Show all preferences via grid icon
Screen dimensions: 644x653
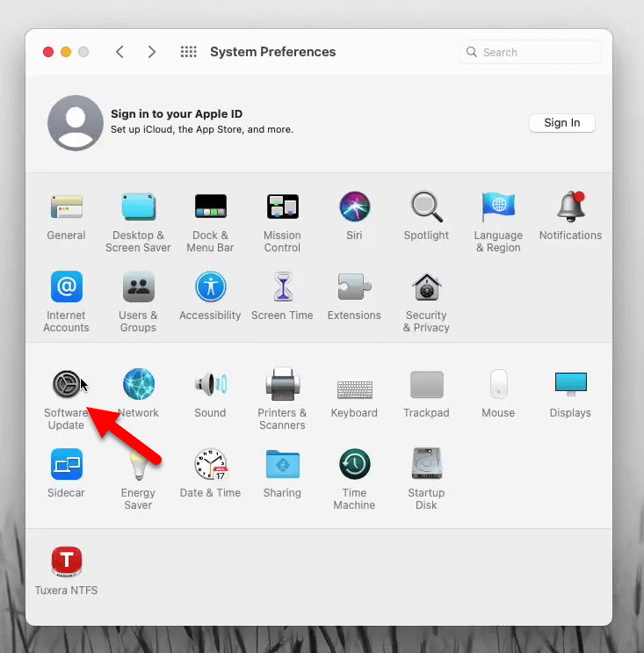[189, 52]
